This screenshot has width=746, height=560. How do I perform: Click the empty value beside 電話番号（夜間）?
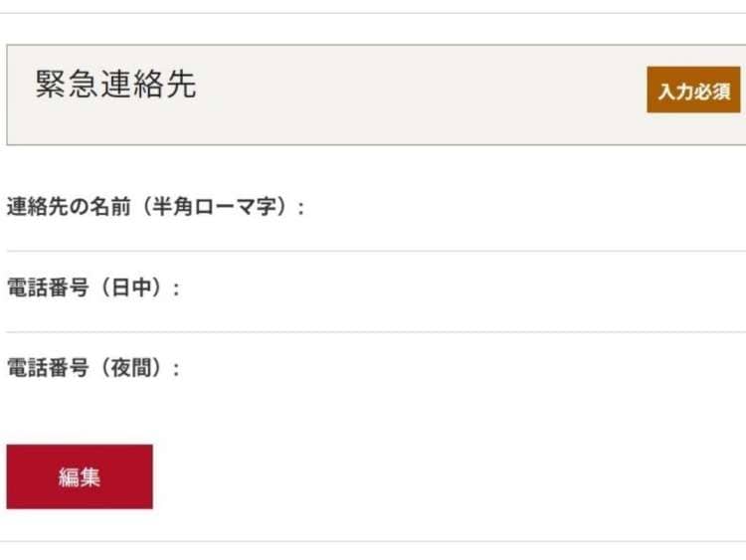(448, 369)
